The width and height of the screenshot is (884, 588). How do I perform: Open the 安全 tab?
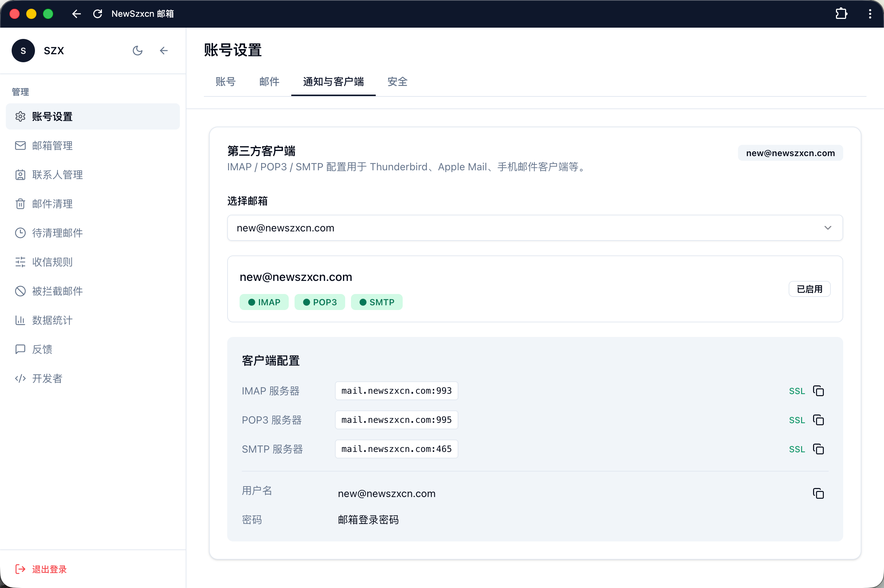point(397,82)
